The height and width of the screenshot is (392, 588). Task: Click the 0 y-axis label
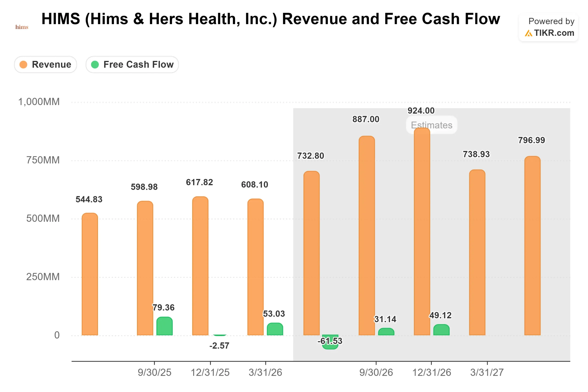(x=57, y=335)
